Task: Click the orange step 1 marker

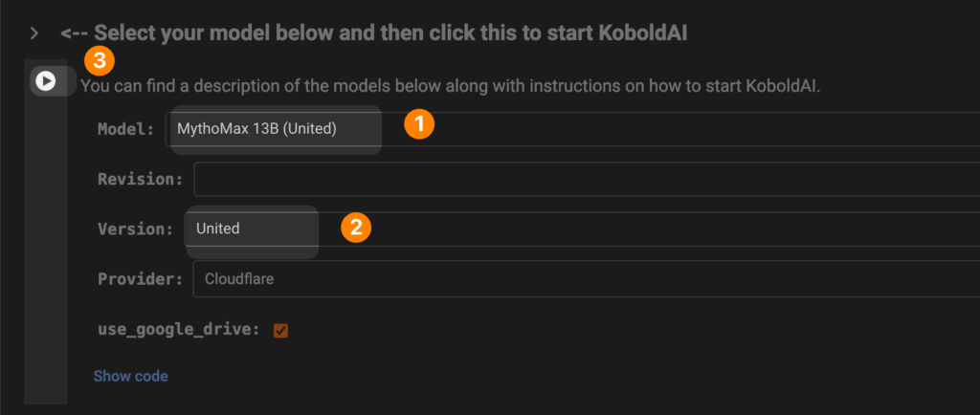Action: [418, 125]
